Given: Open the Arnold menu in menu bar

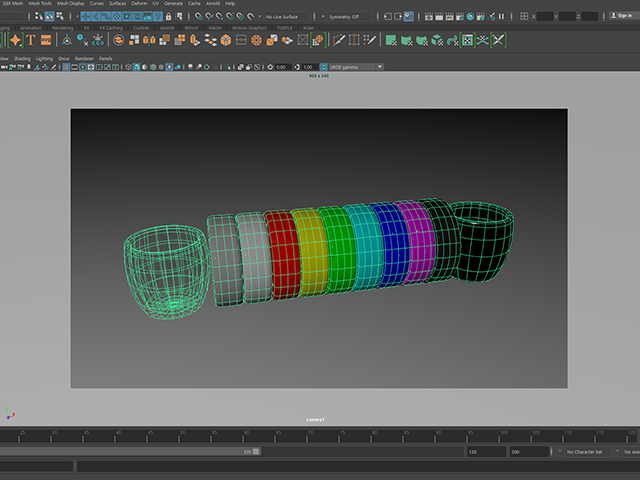Looking at the screenshot, I should [x=213, y=3].
